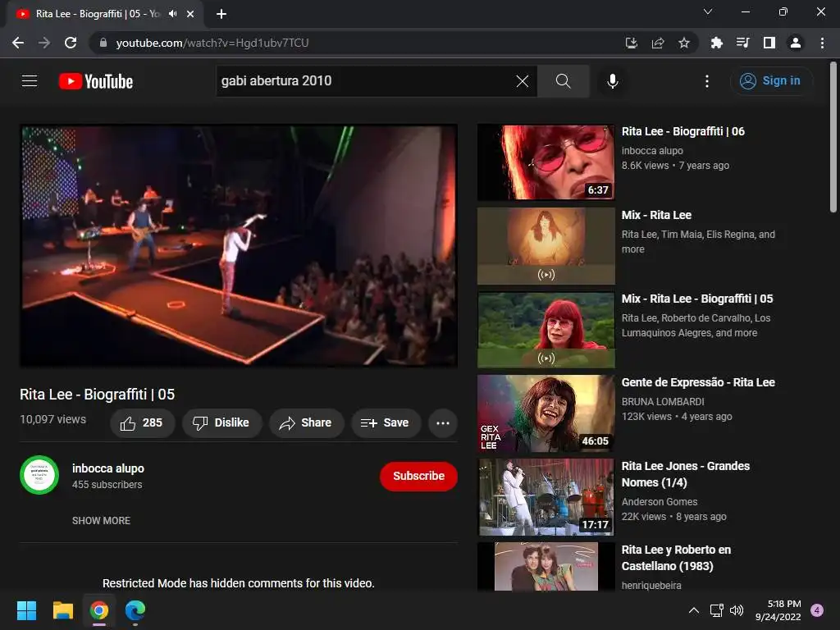Go forward in browser history

[x=44, y=43]
